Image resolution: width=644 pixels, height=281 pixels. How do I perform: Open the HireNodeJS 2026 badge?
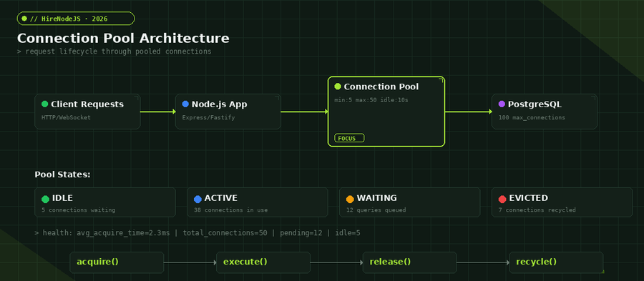[x=76, y=19]
